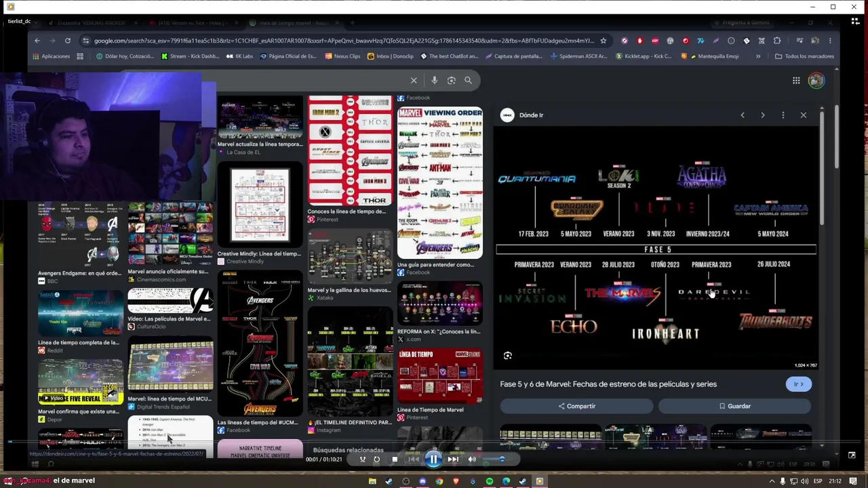Image resolution: width=868 pixels, height=488 pixels.
Task: Reload the browser page
Action: [68, 41]
